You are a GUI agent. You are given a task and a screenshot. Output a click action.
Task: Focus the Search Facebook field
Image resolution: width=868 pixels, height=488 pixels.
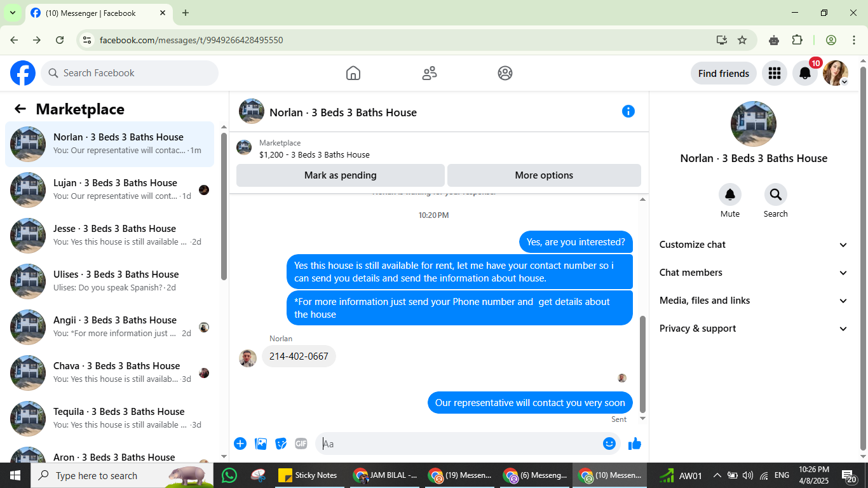[x=130, y=73]
